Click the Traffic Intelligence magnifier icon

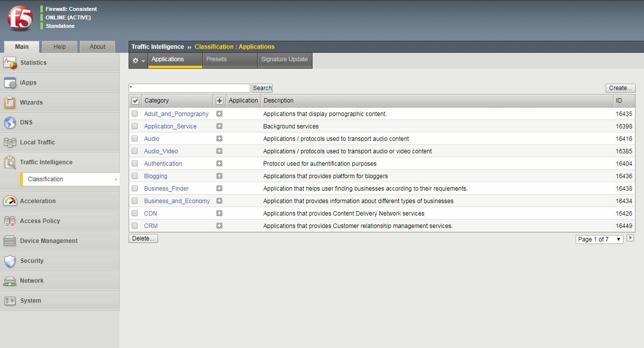[x=10, y=162]
